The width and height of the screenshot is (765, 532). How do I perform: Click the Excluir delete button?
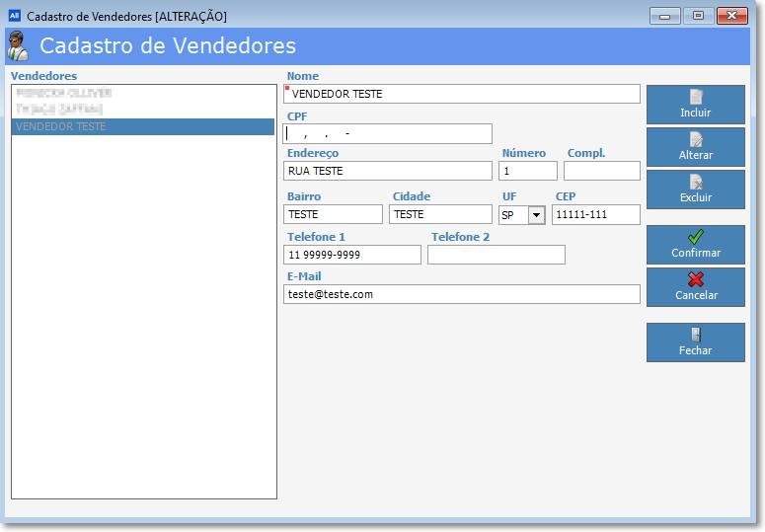[695, 189]
